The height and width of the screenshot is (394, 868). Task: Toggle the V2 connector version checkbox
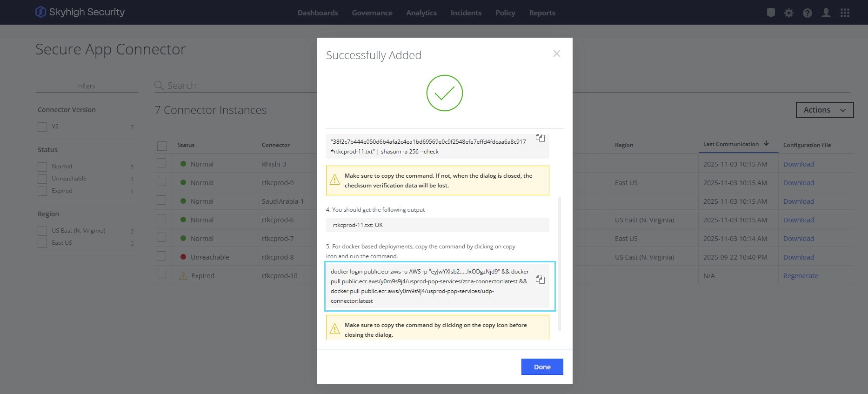point(42,127)
